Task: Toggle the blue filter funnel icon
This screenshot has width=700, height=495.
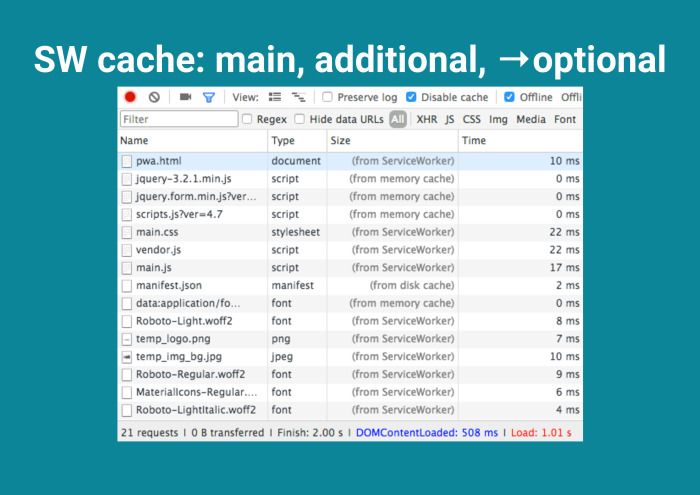Action: [208, 97]
